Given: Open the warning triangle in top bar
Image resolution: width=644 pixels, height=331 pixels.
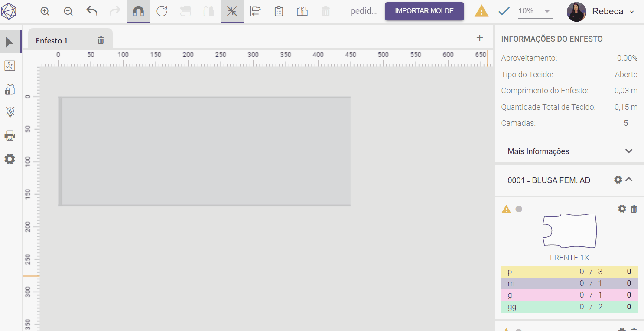Looking at the screenshot, I should tap(481, 11).
